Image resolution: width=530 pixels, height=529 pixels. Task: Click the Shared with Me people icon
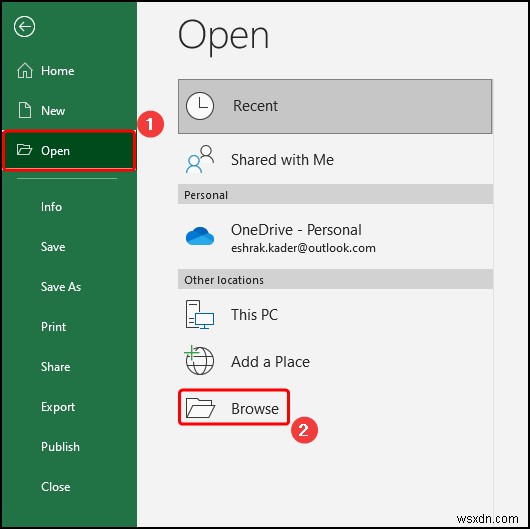pos(200,159)
